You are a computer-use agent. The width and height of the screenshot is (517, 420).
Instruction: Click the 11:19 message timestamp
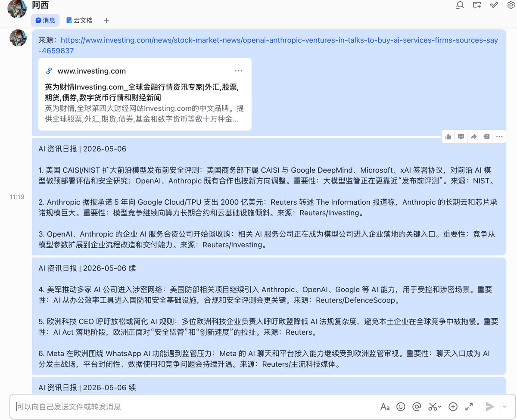coord(17,197)
